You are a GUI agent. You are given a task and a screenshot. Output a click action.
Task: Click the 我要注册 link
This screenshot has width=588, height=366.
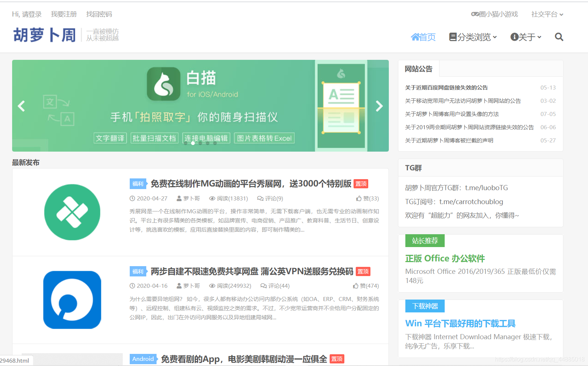tap(63, 14)
